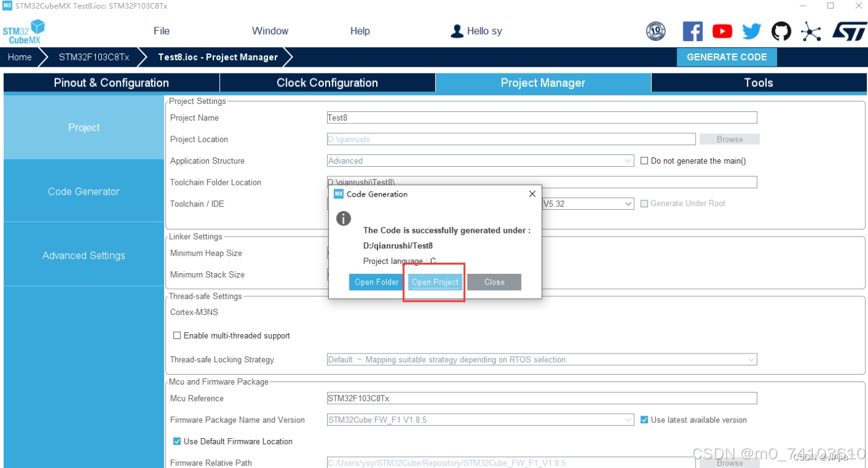Click Open Project in the dialog
The width and height of the screenshot is (868, 468).
(435, 282)
